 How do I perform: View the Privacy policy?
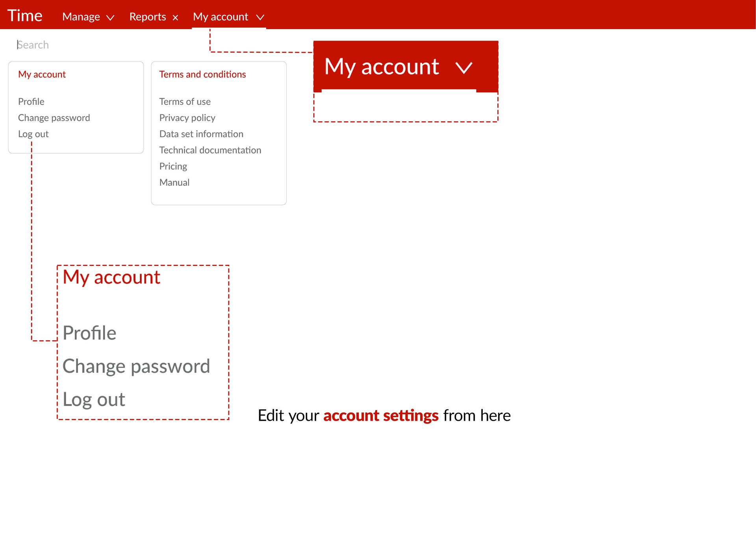187,118
